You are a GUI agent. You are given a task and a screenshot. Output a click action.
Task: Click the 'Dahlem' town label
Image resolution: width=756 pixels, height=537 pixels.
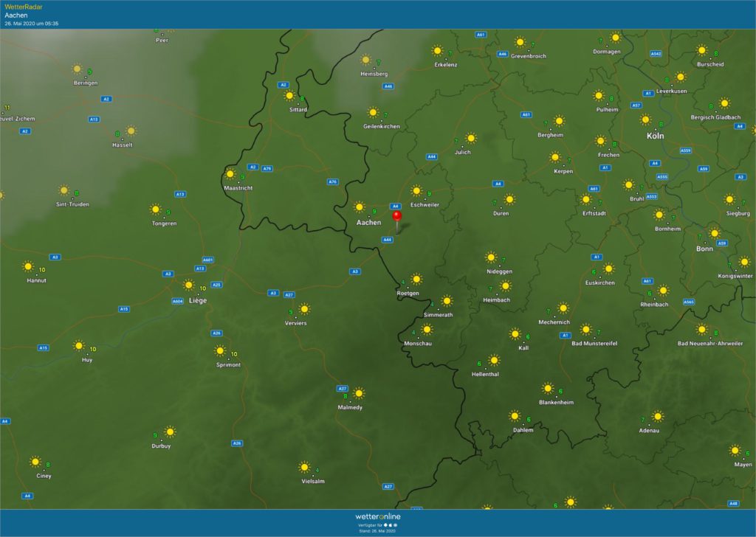click(x=523, y=430)
